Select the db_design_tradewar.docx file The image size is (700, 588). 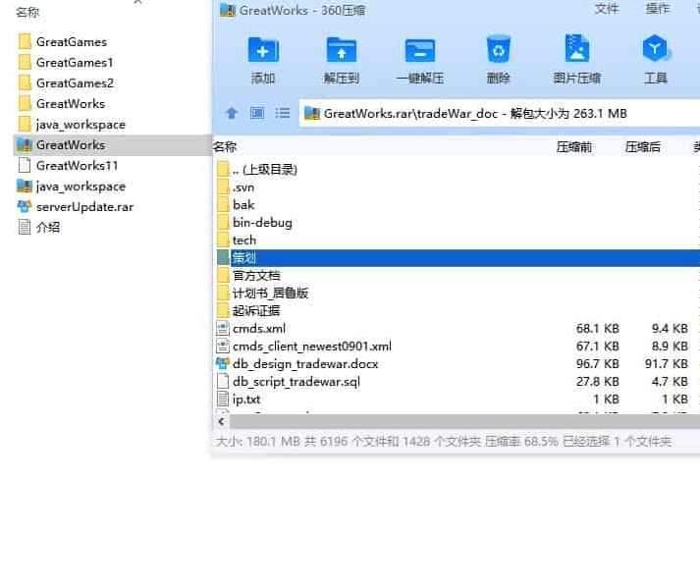pos(304,363)
